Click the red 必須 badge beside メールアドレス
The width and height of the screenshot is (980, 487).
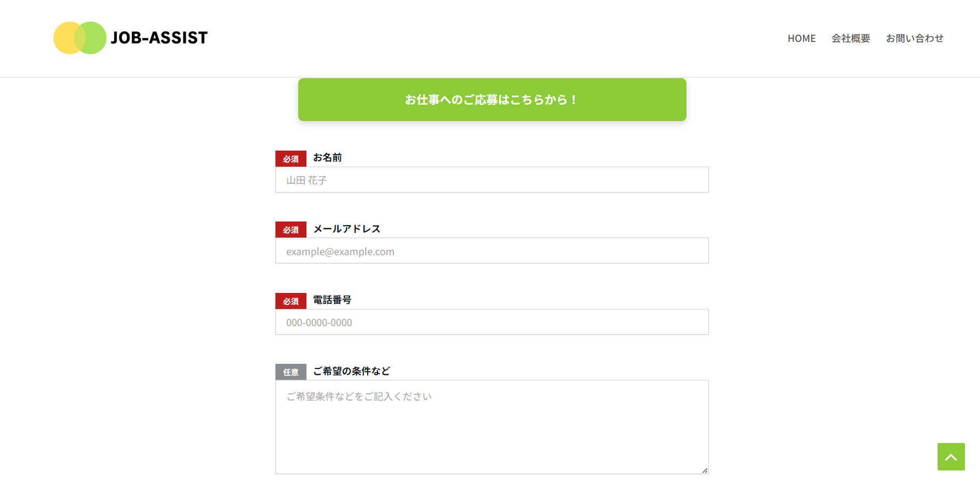pyautogui.click(x=291, y=230)
